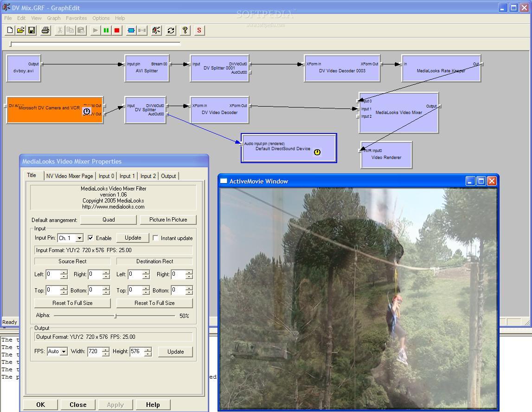Open the FPS Auto dropdown
532x412 pixels.
64,352
